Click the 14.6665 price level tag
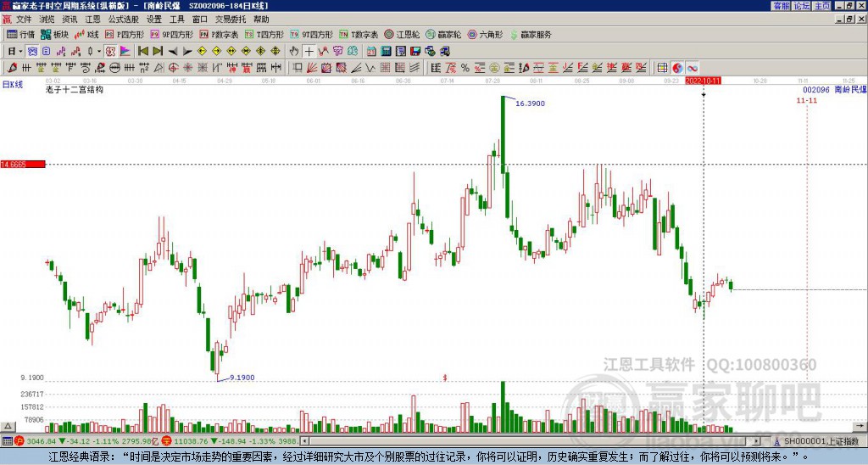Viewport: 868px width, 465px height. [23, 164]
